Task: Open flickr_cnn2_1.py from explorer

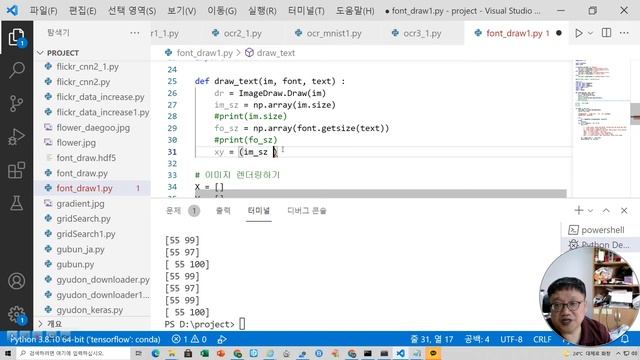Action: (87, 67)
